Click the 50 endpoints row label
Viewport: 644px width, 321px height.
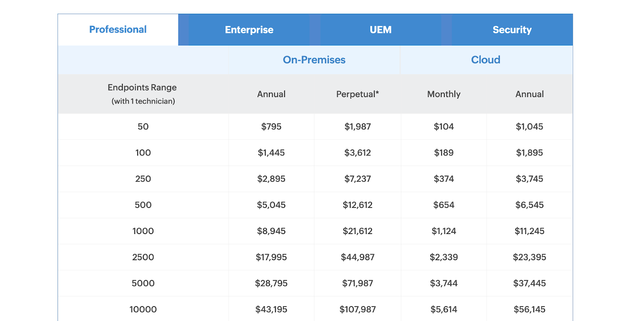point(143,126)
